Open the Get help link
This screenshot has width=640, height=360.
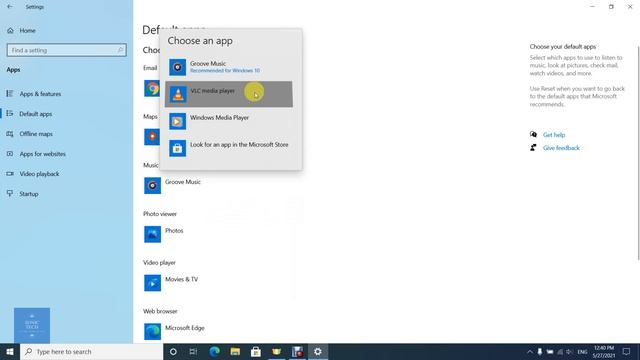coord(554,135)
